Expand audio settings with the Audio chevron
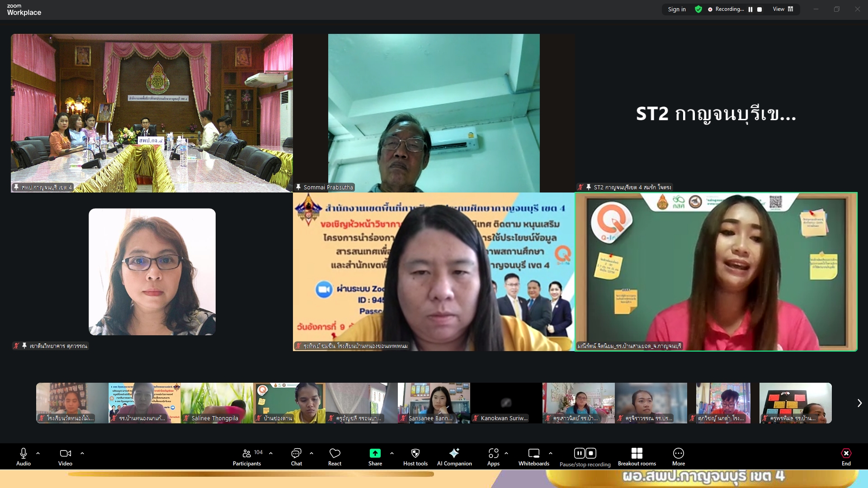The width and height of the screenshot is (868, 488). [x=38, y=453]
